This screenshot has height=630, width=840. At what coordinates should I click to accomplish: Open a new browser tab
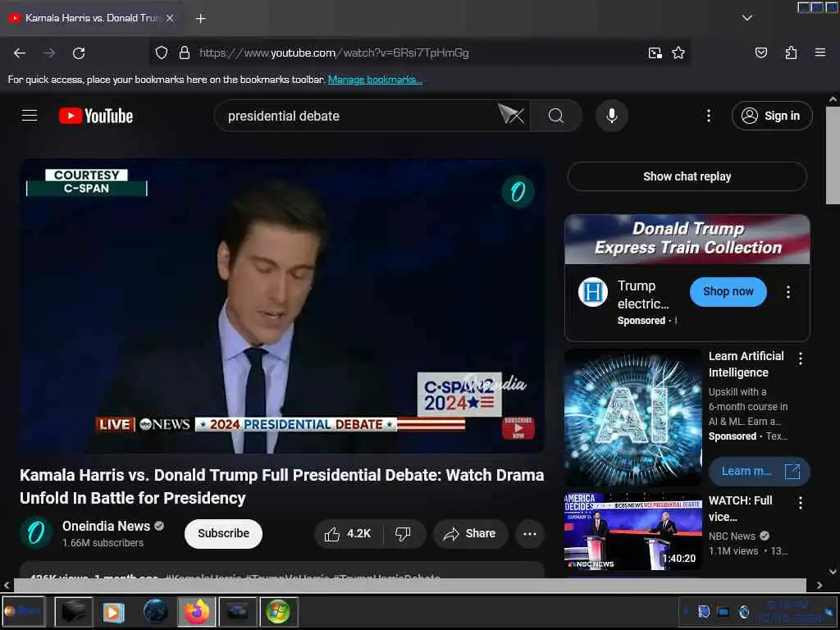200,18
